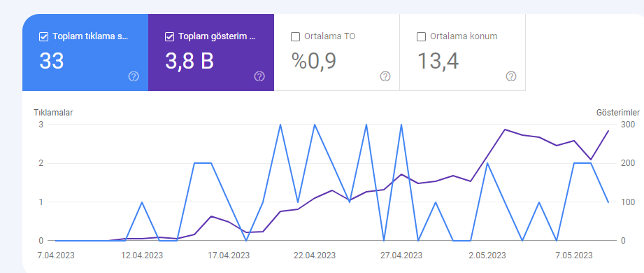
Task: Open help icon on Toplam gösterim card
Action: tap(259, 76)
